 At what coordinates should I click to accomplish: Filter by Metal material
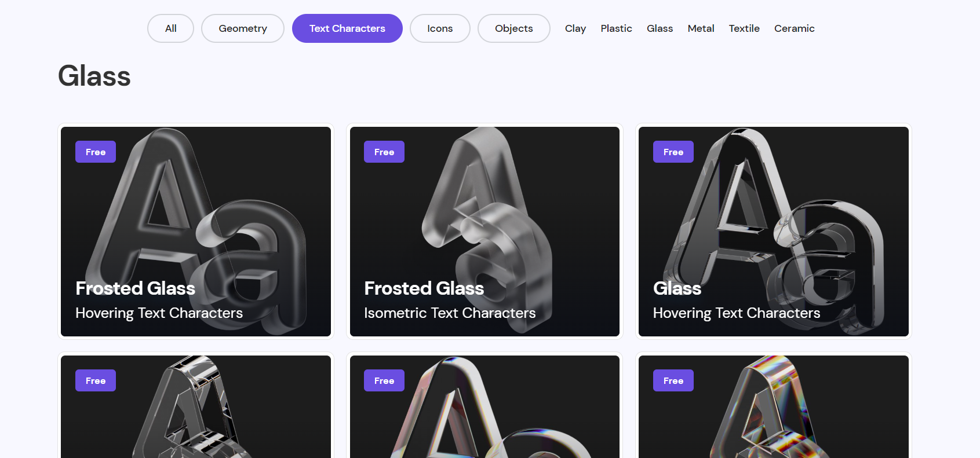coord(701,28)
